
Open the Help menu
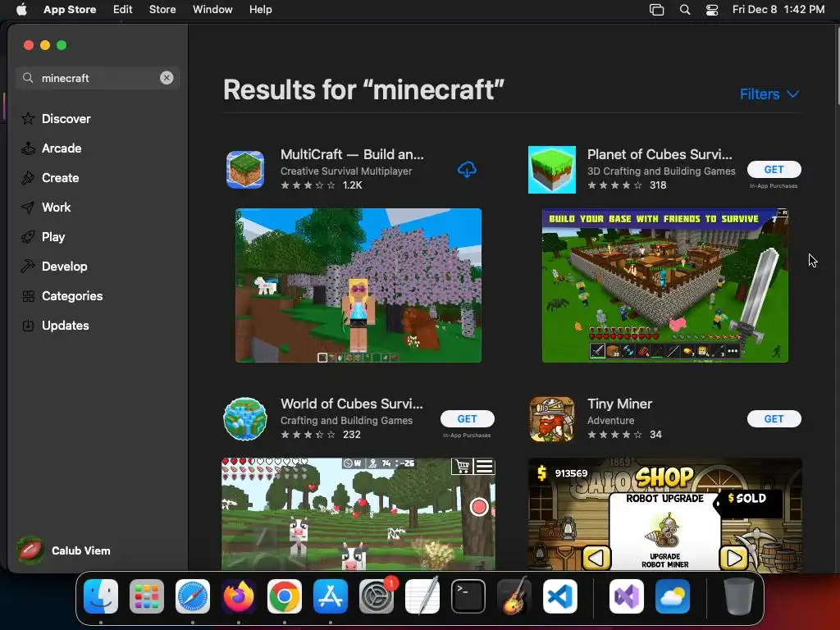(260, 10)
